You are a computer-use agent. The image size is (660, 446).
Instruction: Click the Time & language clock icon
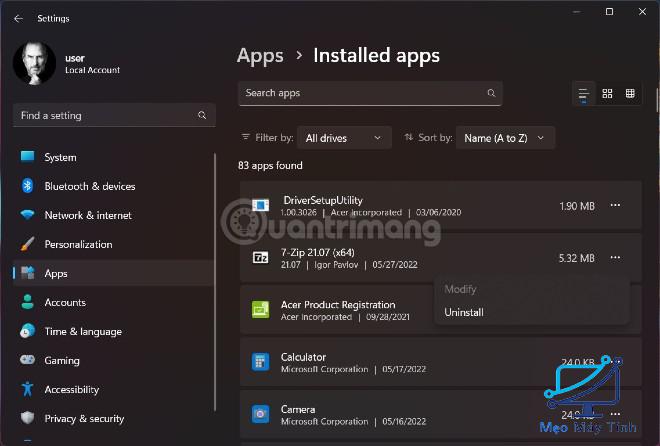click(x=27, y=331)
